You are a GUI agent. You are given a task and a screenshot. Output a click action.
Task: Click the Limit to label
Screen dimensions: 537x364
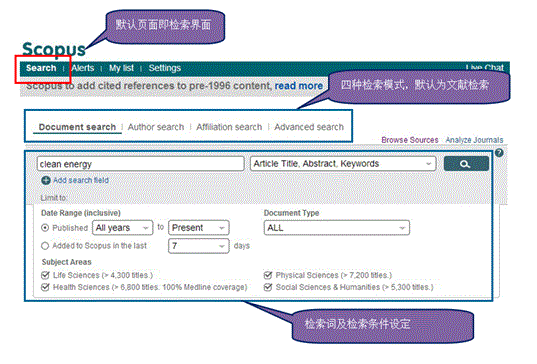(54, 198)
